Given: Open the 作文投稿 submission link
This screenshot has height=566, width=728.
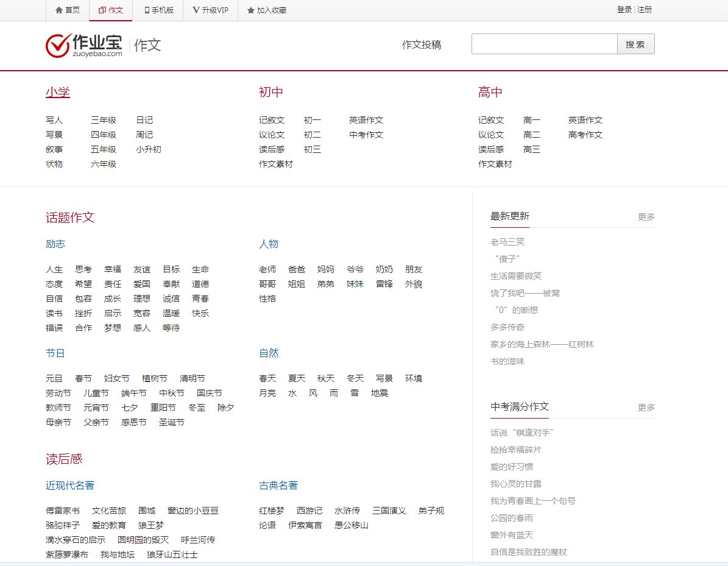Looking at the screenshot, I should (422, 45).
